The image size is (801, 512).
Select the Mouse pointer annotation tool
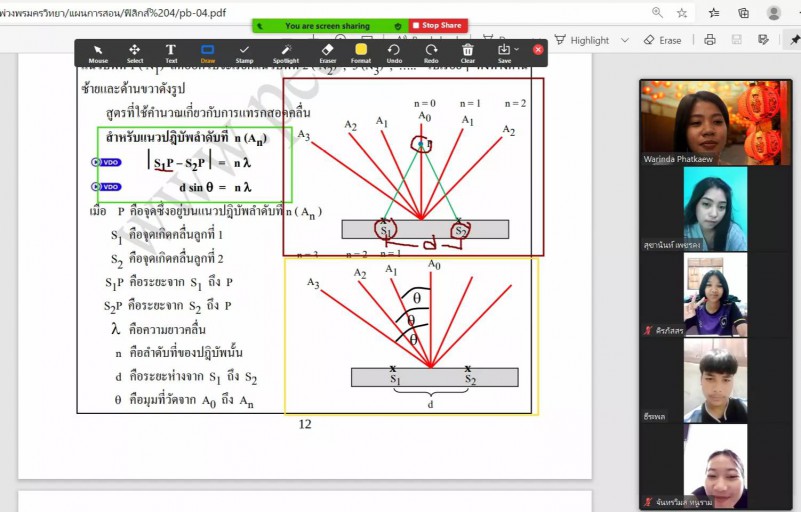point(98,53)
